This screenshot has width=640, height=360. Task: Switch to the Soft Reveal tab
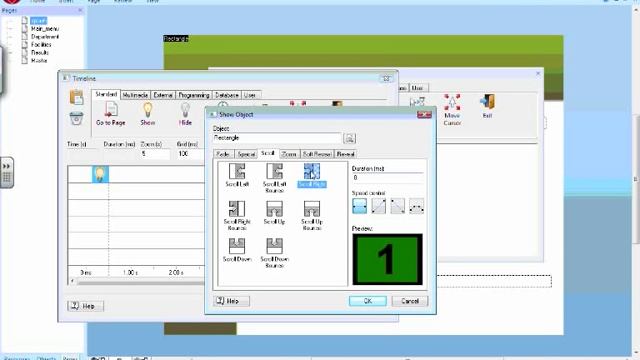point(317,154)
